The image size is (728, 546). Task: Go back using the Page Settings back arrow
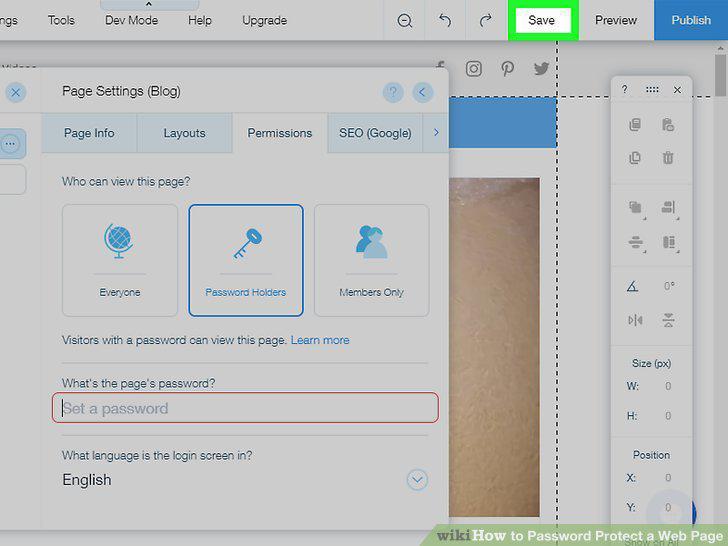tap(422, 92)
